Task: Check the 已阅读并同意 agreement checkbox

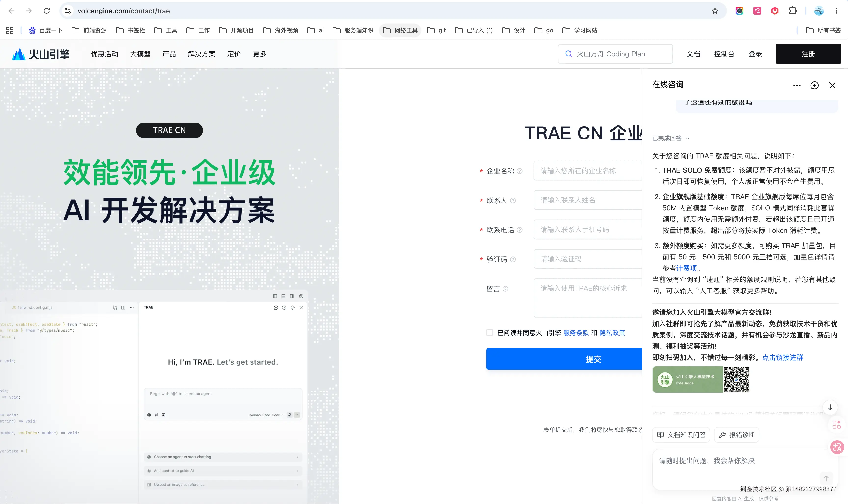Action: pyautogui.click(x=490, y=333)
